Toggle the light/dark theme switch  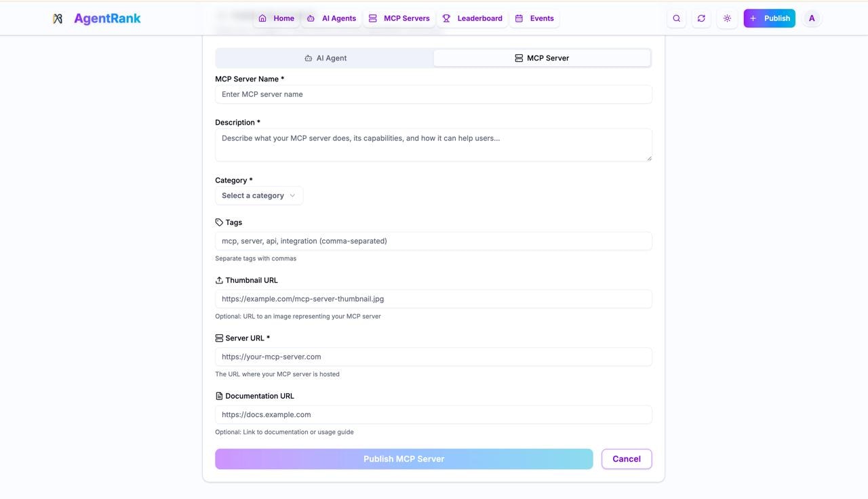(727, 18)
